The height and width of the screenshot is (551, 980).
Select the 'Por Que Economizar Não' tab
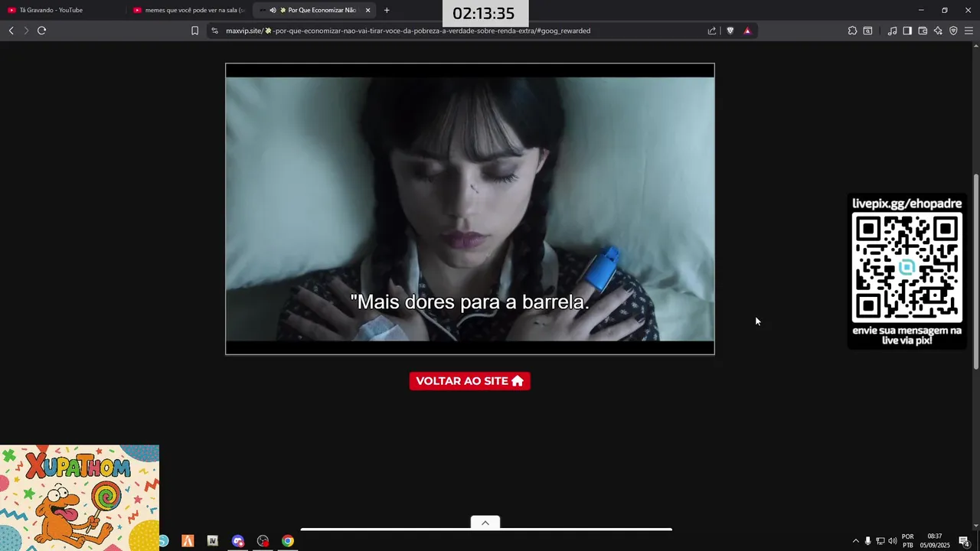(315, 10)
